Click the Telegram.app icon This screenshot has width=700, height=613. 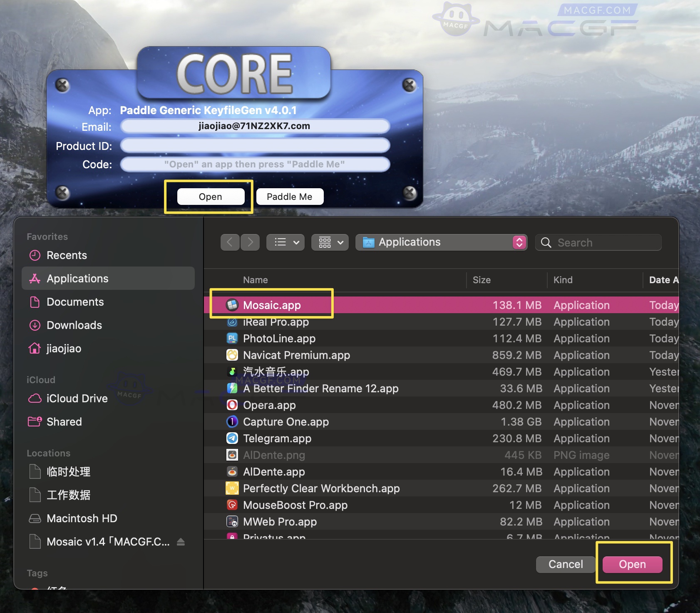point(232,439)
